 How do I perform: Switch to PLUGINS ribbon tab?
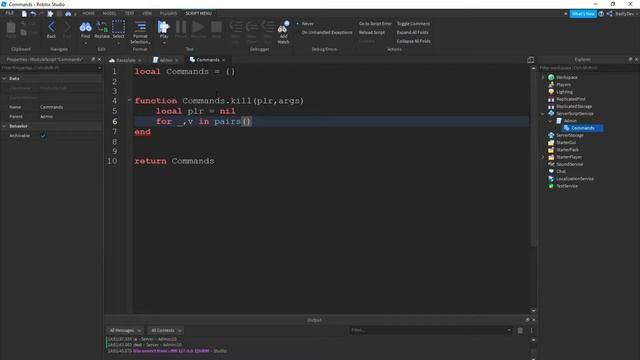[x=169, y=13]
